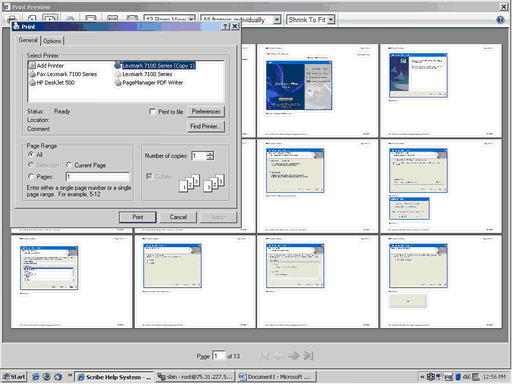512x384 pixels.
Task: Switch to Document1 Microsoft taskbar window
Action: [277, 377]
